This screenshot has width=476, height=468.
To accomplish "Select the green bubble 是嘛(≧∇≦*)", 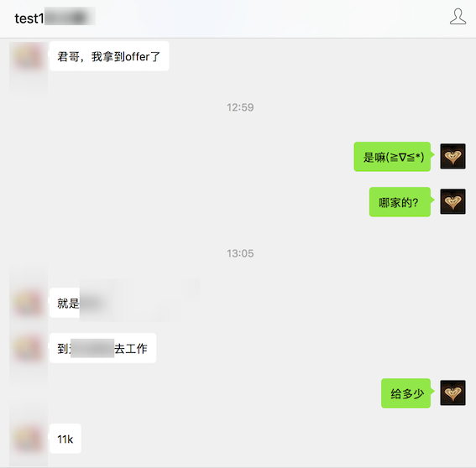I will (393, 157).
